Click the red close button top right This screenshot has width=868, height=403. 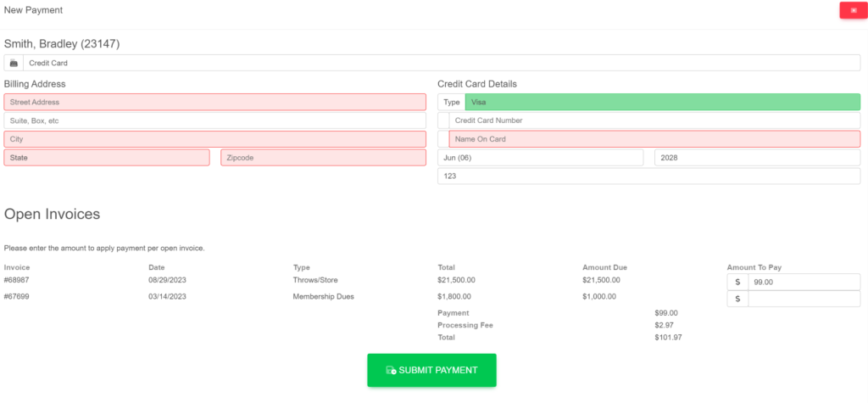click(853, 10)
